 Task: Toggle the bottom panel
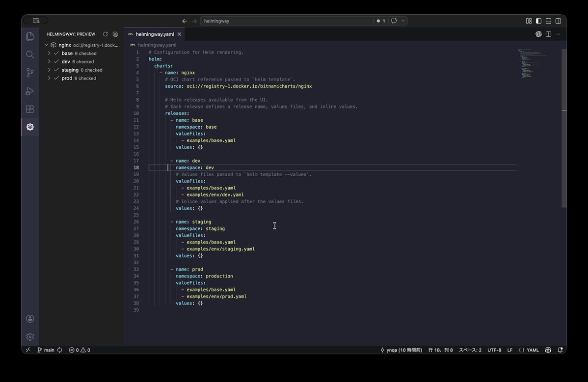click(x=548, y=21)
